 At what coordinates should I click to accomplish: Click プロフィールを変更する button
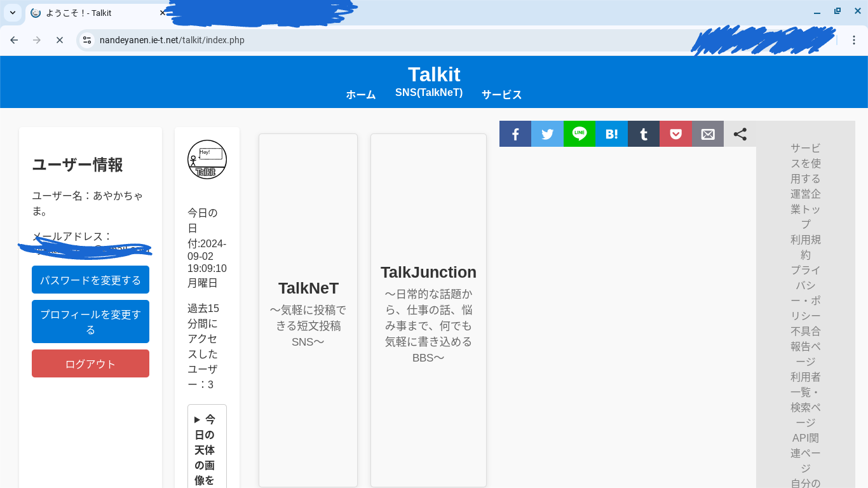90,322
